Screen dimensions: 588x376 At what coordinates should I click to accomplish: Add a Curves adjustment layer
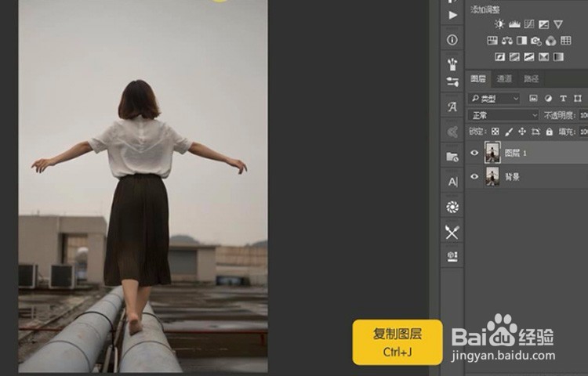click(529, 24)
